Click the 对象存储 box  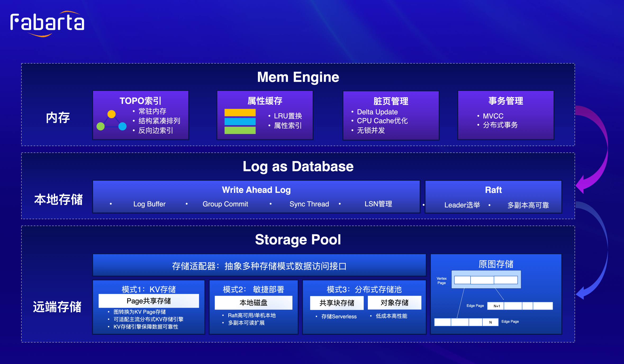[x=394, y=303]
